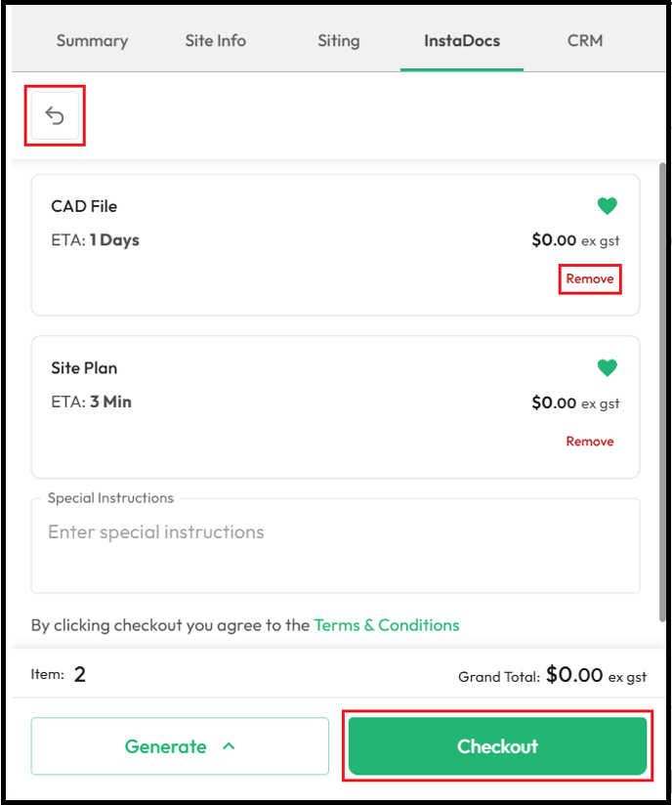672x805 pixels.
Task: Click the Grand Total amount
Action: (x=574, y=675)
